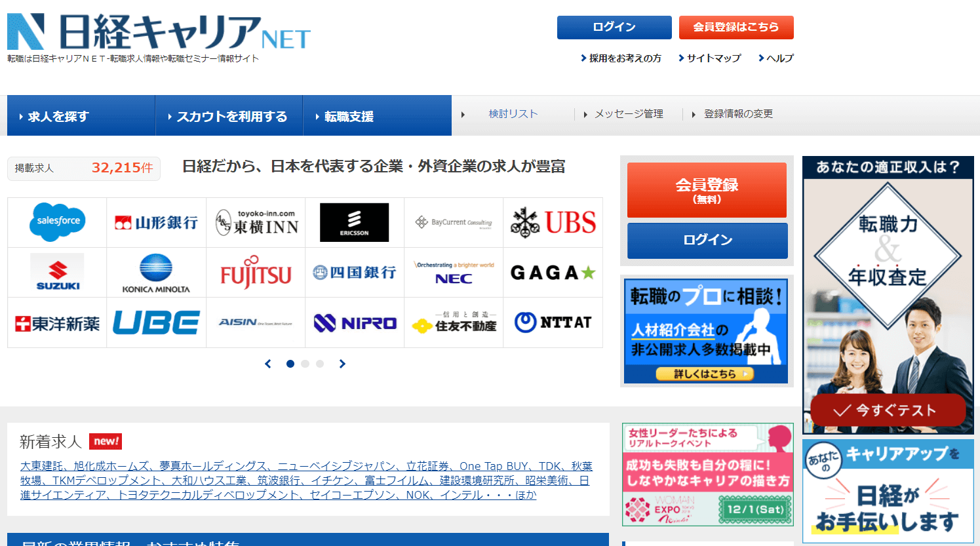
Task: Open the One Tap BUY job link
Action: 494,466
